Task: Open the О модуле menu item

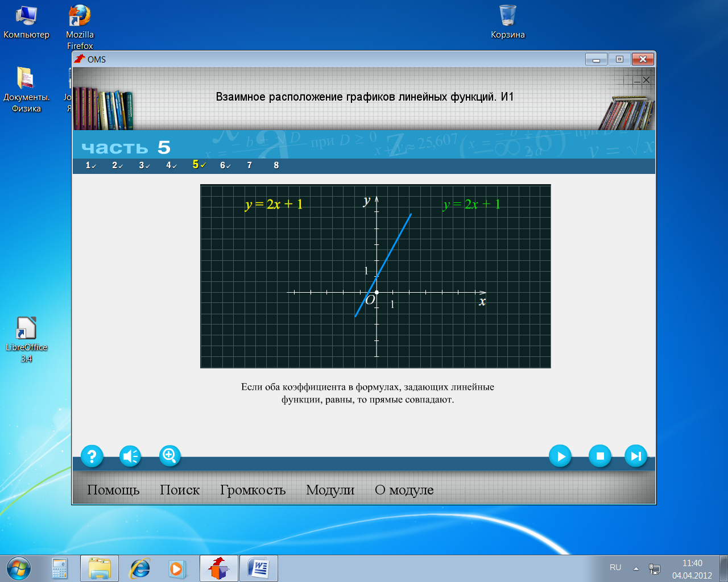Action: click(404, 490)
